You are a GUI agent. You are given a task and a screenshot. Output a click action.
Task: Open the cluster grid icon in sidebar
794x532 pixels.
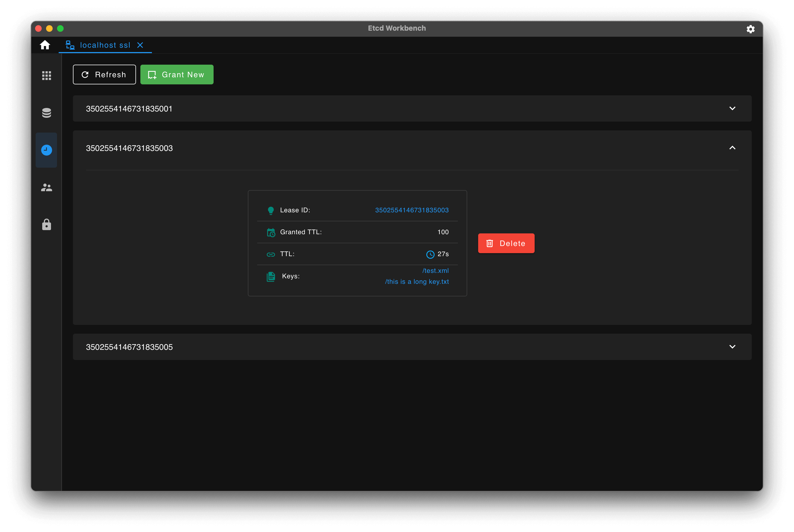coord(47,75)
